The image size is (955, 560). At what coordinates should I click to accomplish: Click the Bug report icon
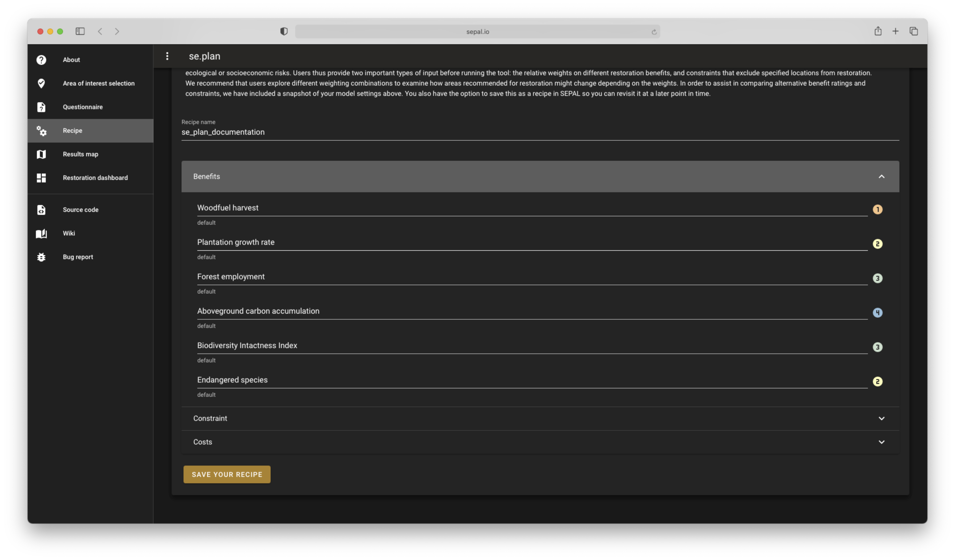(41, 257)
